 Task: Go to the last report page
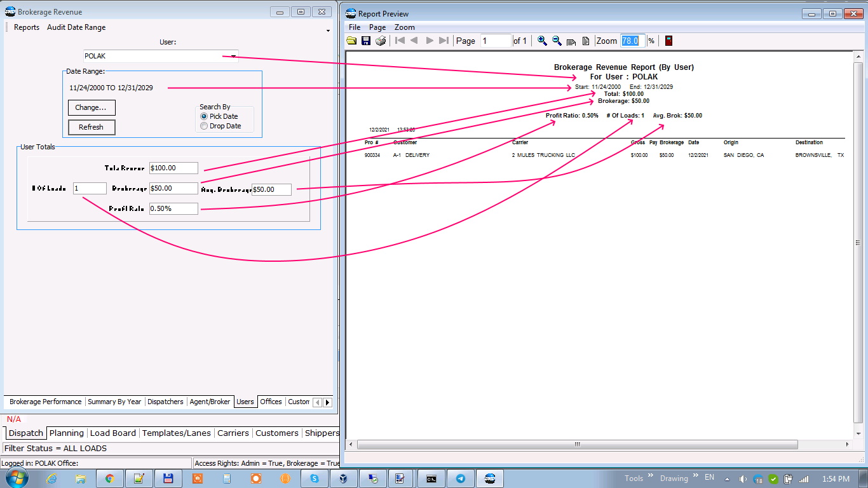click(x=444, y=41)
